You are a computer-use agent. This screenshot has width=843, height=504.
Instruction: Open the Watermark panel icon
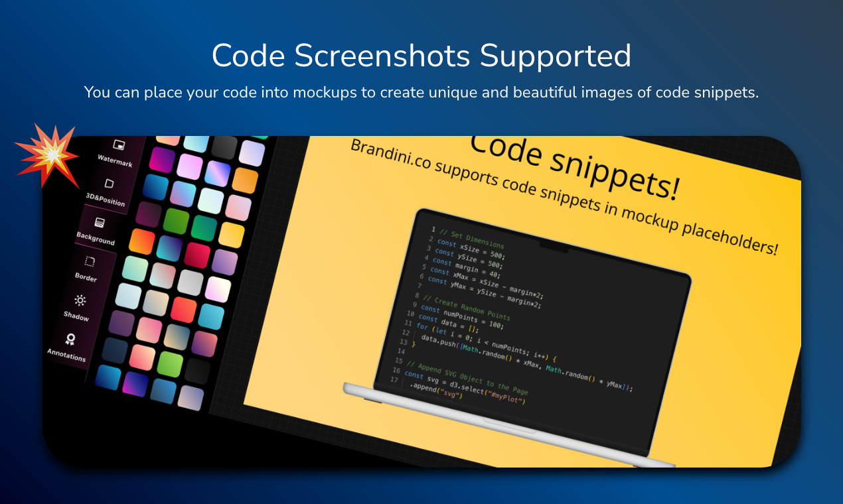coord(119,145)
